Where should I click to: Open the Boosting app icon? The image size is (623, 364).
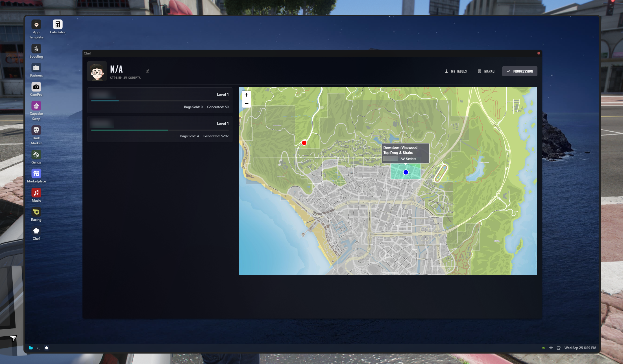click(x=36, y=49)
